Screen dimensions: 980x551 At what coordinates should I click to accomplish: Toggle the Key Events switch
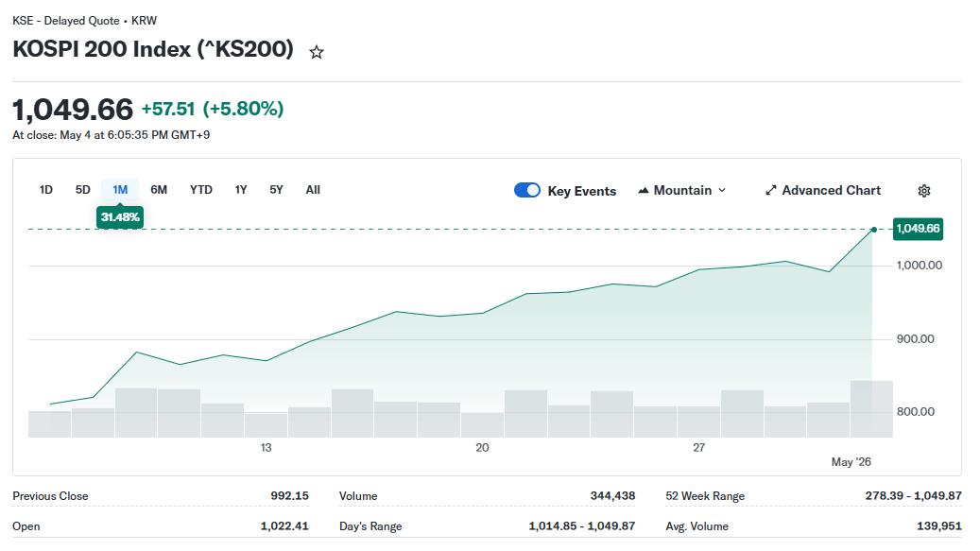[527, 190]
